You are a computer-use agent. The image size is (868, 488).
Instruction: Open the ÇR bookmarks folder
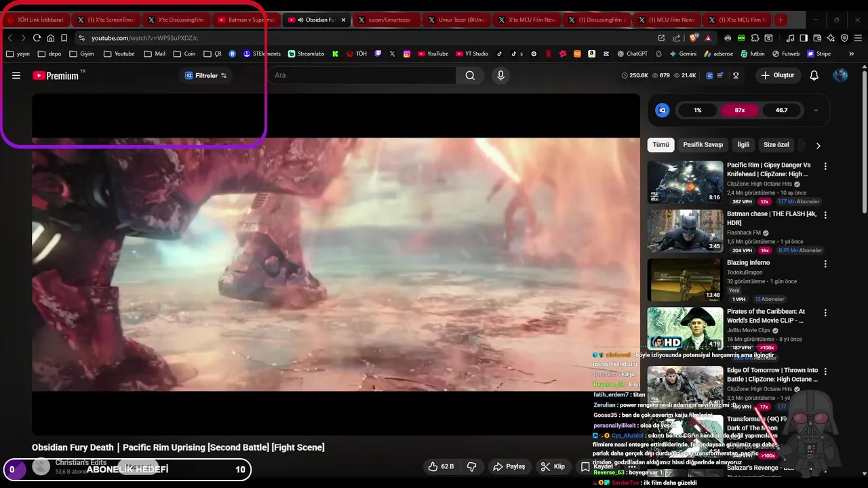(213, 54)
